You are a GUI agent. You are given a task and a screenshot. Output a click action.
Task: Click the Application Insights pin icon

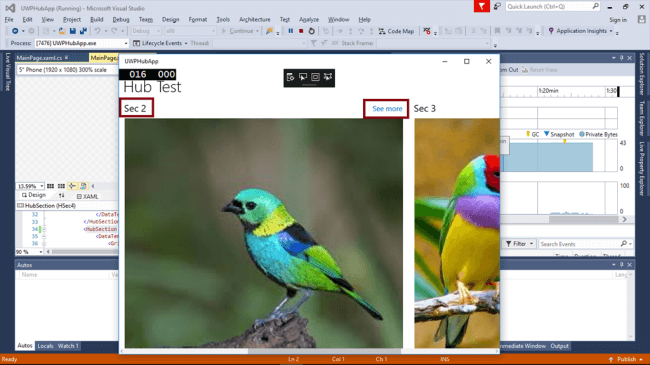click(551, 31)
